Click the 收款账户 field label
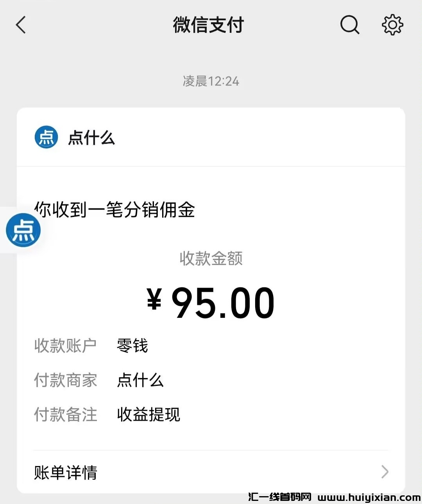This screenshot has width=422, height=504. [65, 346]
